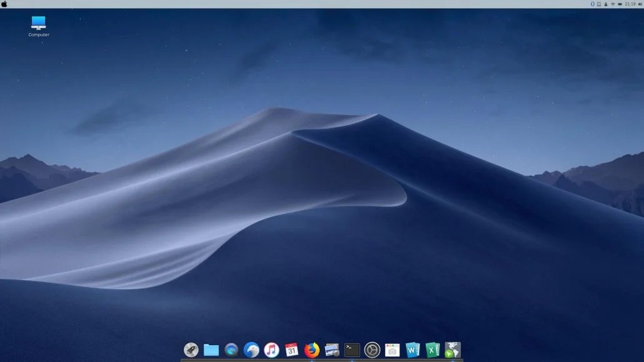Open the user account icon in top bar
Screen dimensions: 644x362
(606, 4)
